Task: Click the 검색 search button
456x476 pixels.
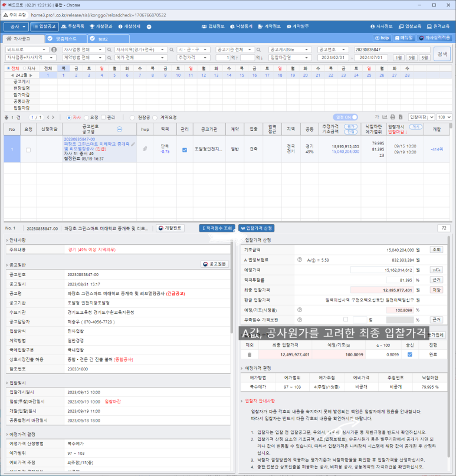Action: tap(442, 54)
